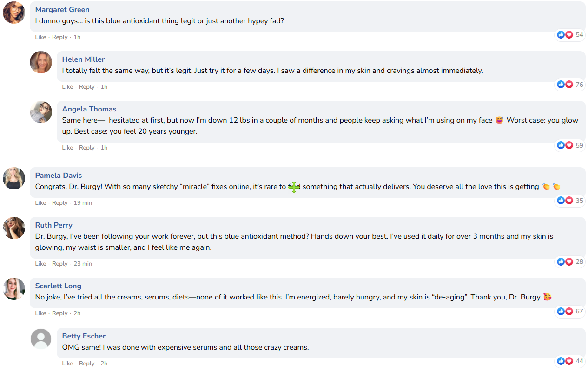588x371 pixels.
Task: Reply to Pamela Davis's comment
Action: click(x=60, y=203)
